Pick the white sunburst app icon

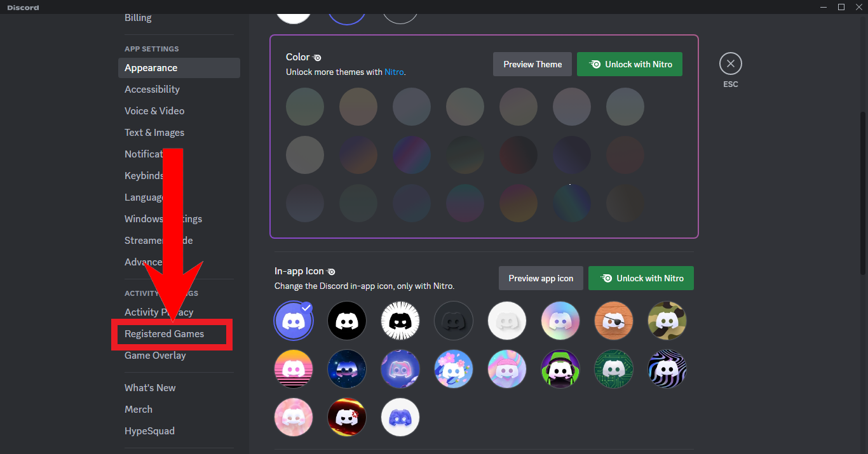[400, 321]
